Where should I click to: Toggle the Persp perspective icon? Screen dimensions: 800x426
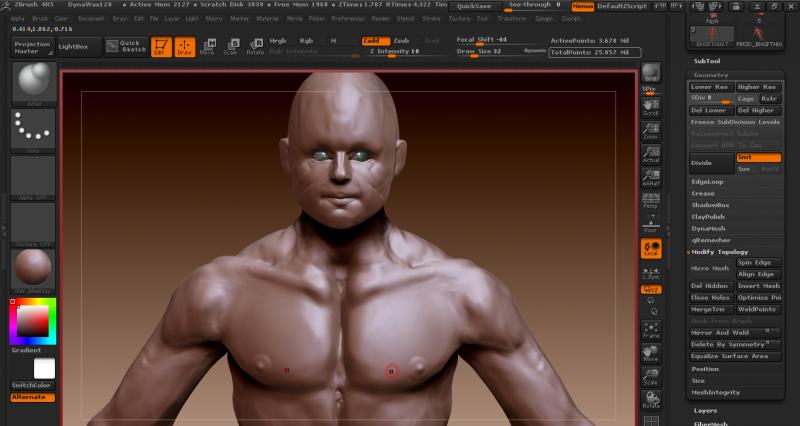pyautogui.click(x=651, y=201)
